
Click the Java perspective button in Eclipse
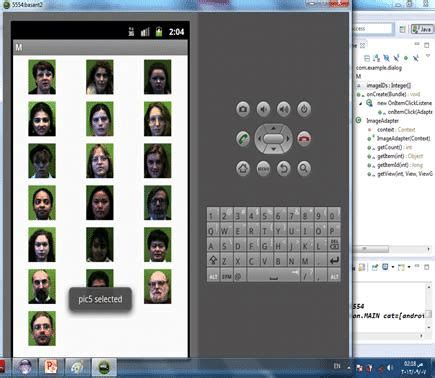[422, 29]
